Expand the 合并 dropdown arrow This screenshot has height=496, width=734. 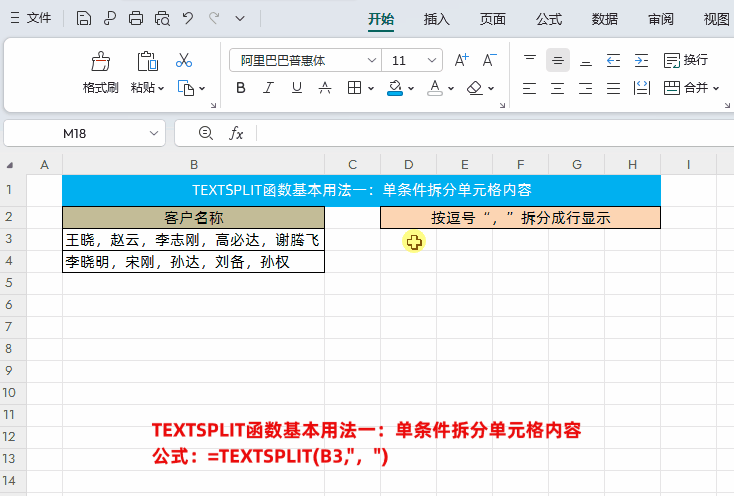coord(716,88)
